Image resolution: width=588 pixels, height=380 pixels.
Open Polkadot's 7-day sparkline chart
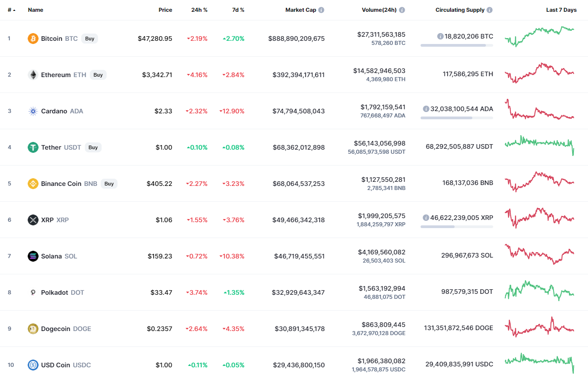point(539,291)
